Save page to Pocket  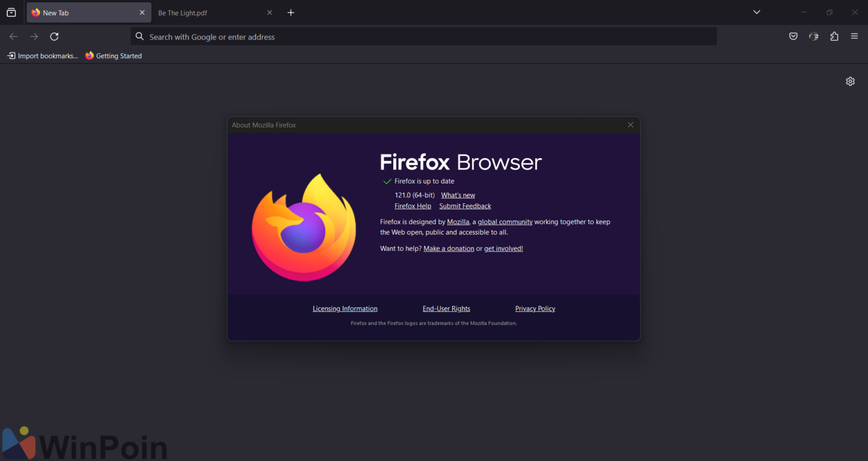(793, 36)
